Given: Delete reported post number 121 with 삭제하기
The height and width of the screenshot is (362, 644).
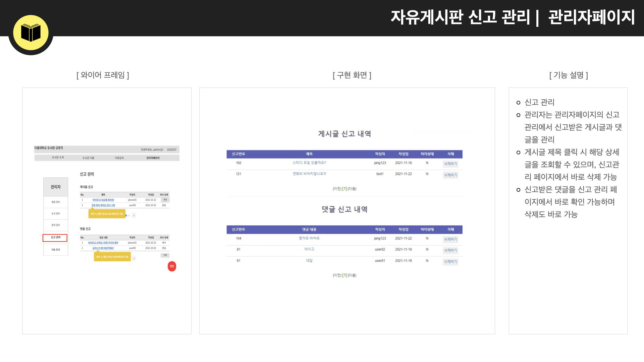Looking at the screenshot, I should 450,175.
